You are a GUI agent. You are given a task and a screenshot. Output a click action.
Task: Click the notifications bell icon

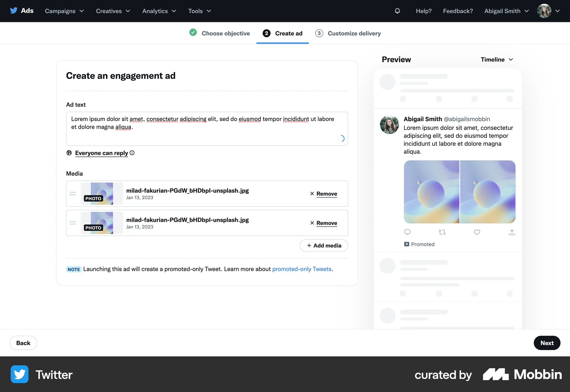pyautogui.click(x=397, y=11)
